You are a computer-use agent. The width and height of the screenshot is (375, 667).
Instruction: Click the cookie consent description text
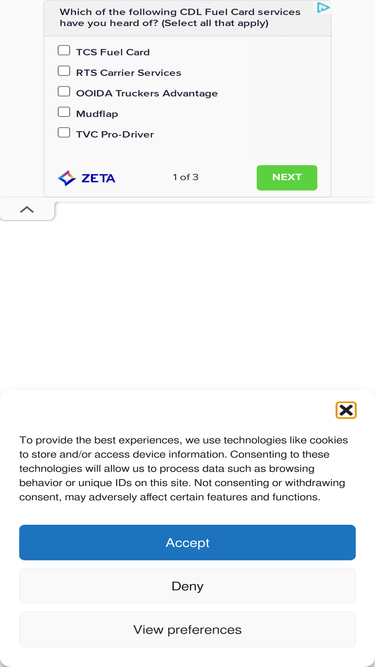point(184,468)
